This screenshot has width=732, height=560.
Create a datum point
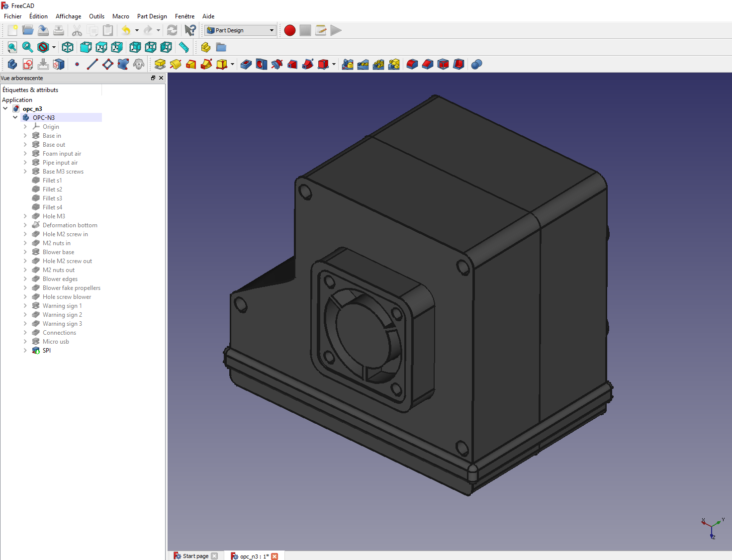pyautogui.click(x=77, y=64)
